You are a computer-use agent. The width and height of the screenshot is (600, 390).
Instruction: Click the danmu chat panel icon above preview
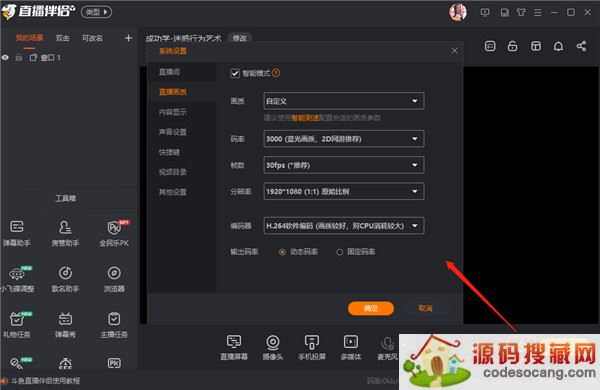pyautogui.click(x=490, y=46)
